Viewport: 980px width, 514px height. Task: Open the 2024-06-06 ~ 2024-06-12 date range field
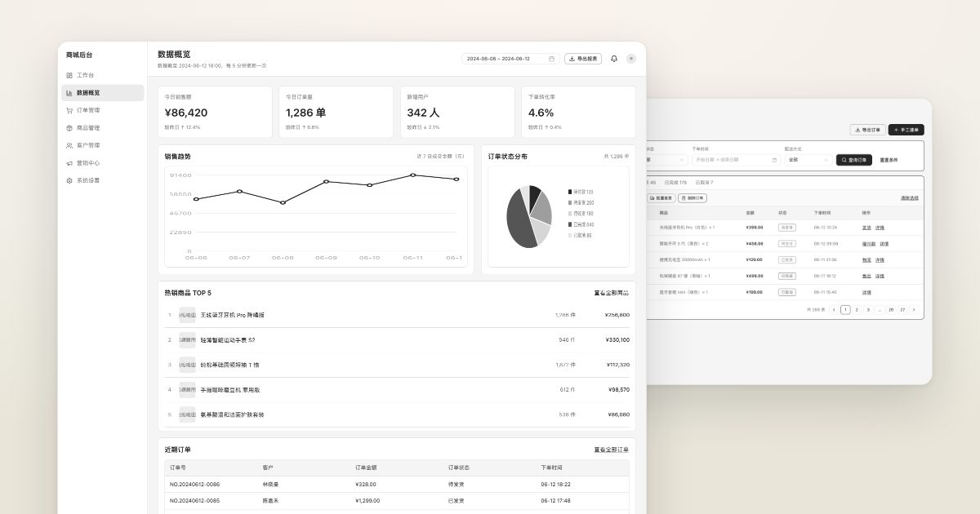[510, 59]
